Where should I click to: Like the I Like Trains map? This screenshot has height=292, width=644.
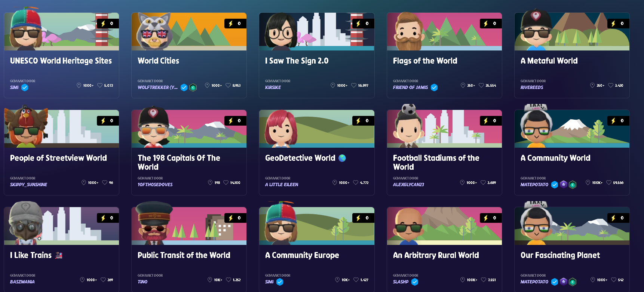click(103, 280)
